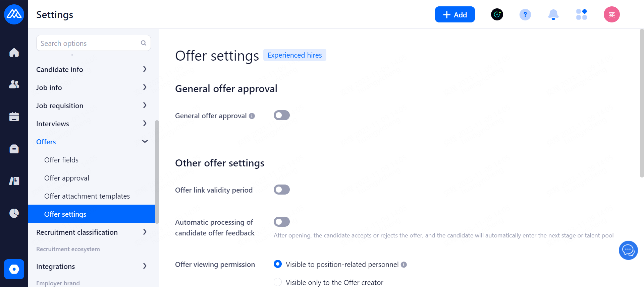Click the Experienced hires tag
644x287 pixels.
[x=294, y=55]
